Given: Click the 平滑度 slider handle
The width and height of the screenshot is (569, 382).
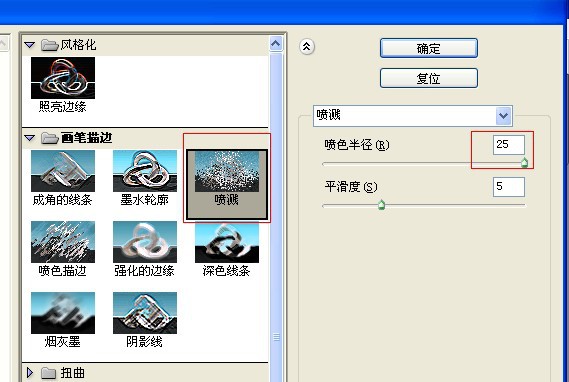Looking at the screenshot, I should pyautogui.click(x=381, y=205).
